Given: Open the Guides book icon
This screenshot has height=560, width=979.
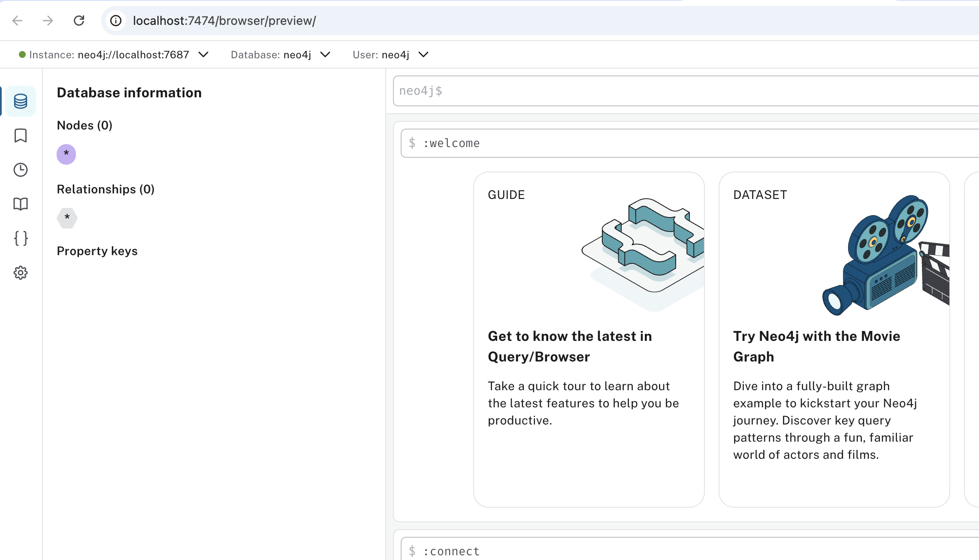Looking at the screenshot, I should (x=21, y=204).
